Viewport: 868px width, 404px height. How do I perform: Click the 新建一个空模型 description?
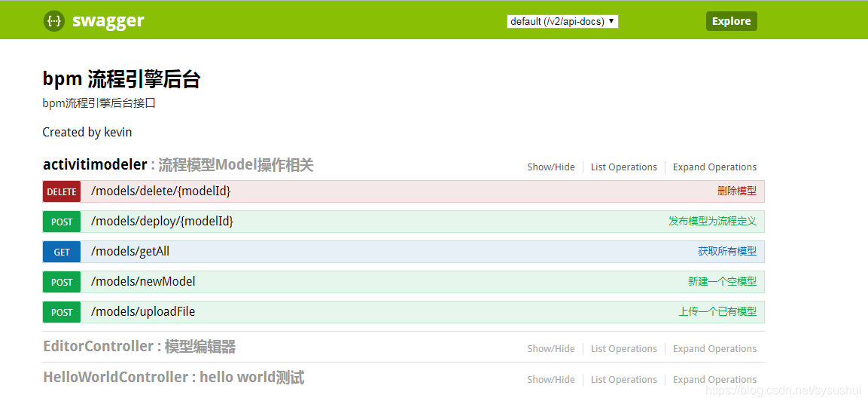coord(722,281)
